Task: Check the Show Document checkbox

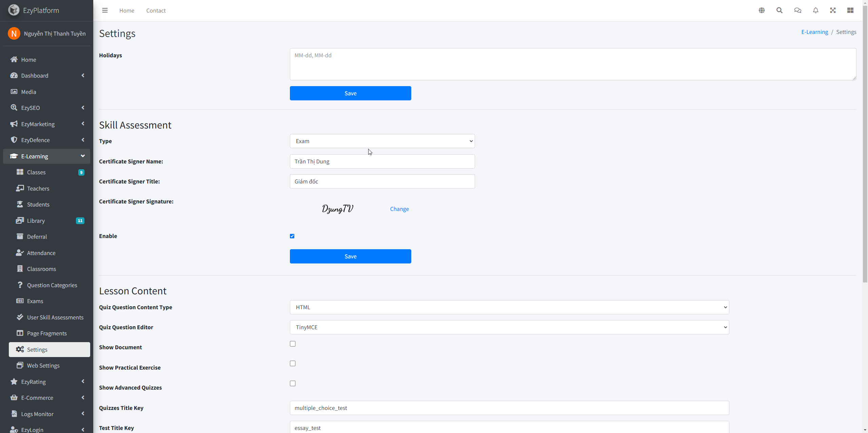Action: coord(293,344)
